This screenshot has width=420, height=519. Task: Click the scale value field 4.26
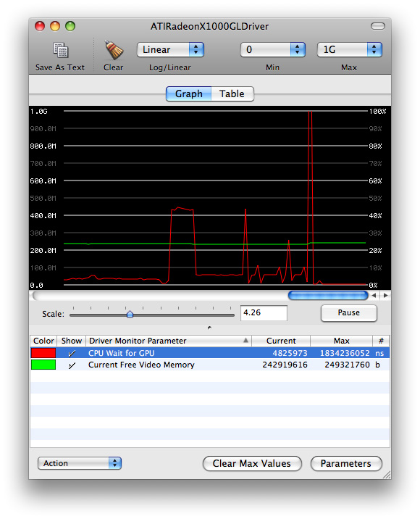point(264,313)
